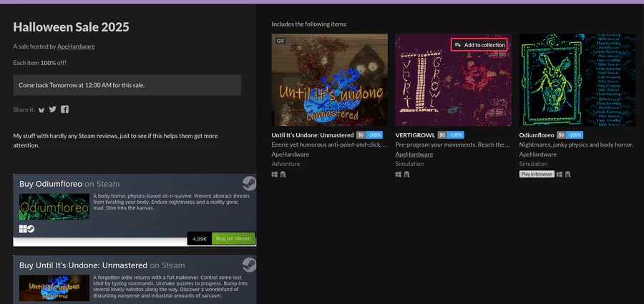Click the Odiumfloreo banner in the Steam widget
The width and height of the screenshot is (644, 304).
click(54, 207)
